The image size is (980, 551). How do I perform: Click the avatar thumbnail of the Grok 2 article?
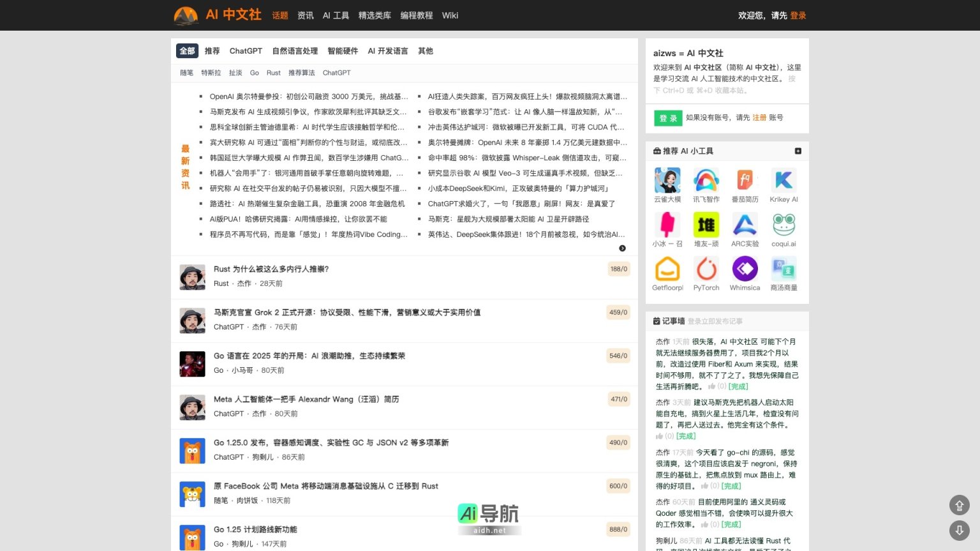192,320
